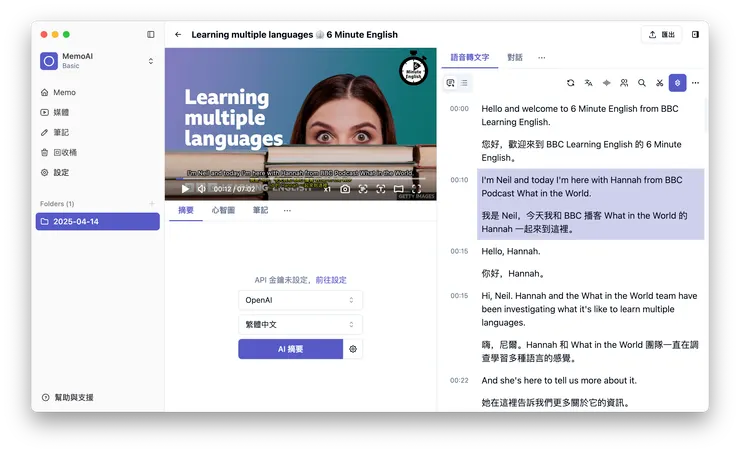Click the translate icon in transcript toolbar
Screen dimensions: 740x453
pos(589,83)
